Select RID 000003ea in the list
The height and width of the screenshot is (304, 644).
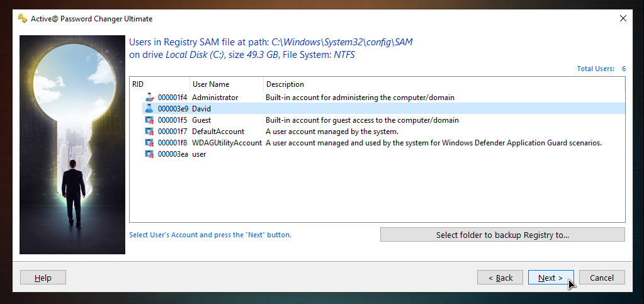pos(172,154)
